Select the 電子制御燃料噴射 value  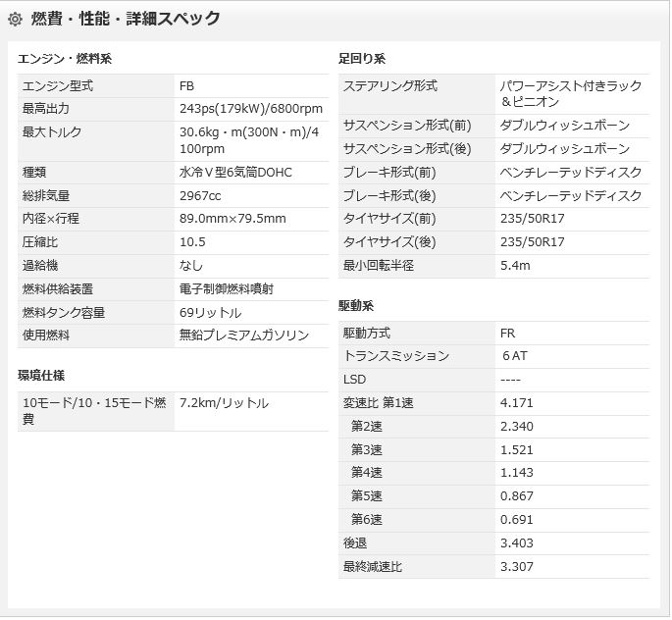227,289
